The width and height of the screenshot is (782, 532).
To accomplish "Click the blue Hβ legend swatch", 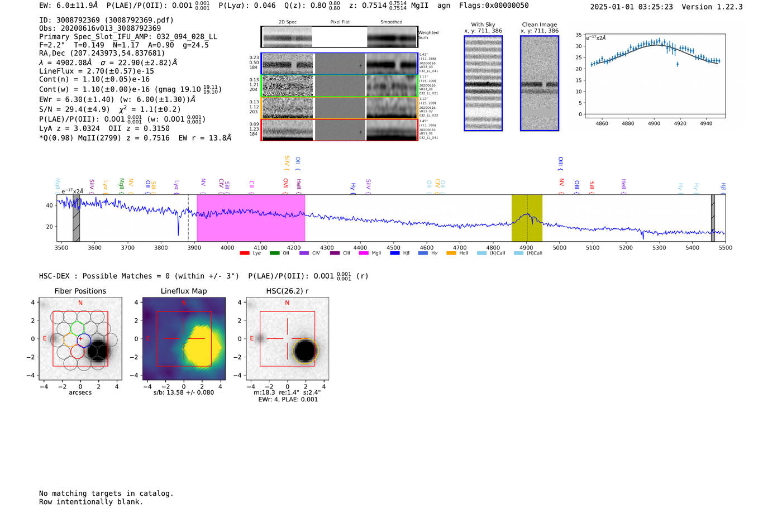I will (395, 253).
